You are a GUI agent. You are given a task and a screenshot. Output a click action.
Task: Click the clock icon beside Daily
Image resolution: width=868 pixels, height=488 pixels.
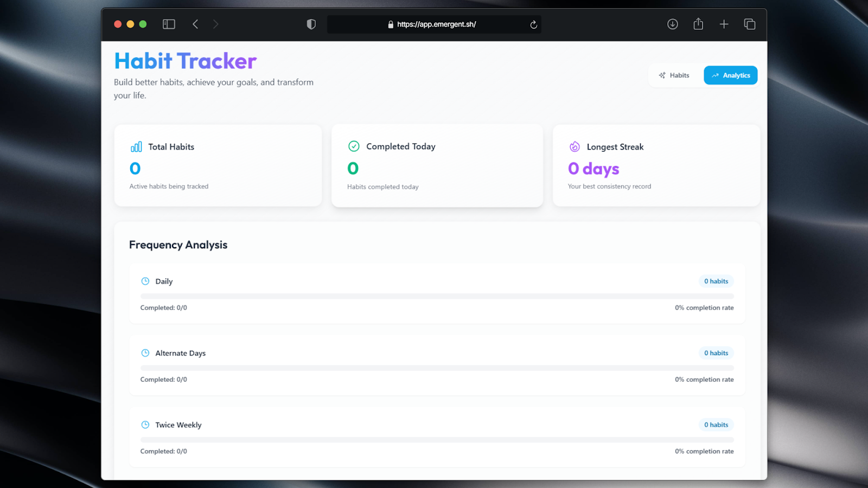(145, 281)
